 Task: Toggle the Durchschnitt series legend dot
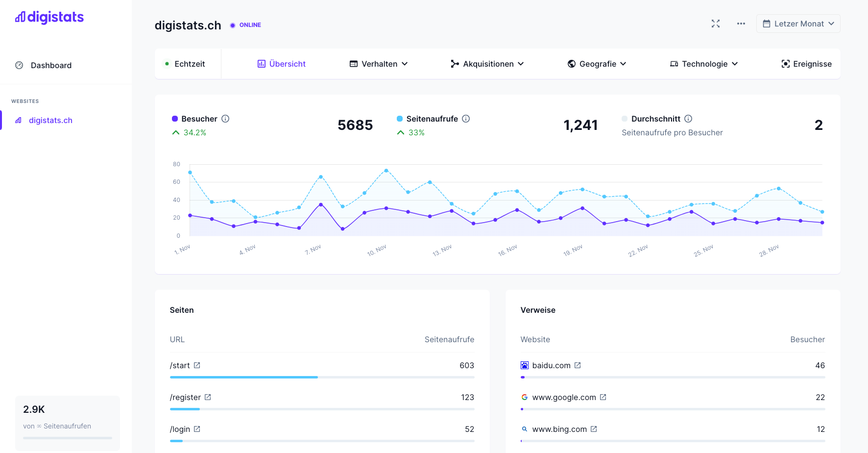tap(625, 119)
